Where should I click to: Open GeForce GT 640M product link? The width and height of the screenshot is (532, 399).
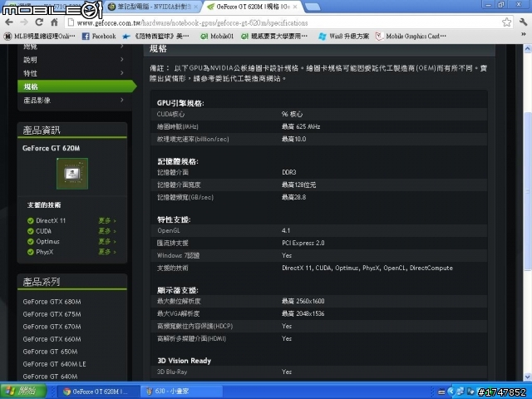pyautogui.click(x=50, y=377)
